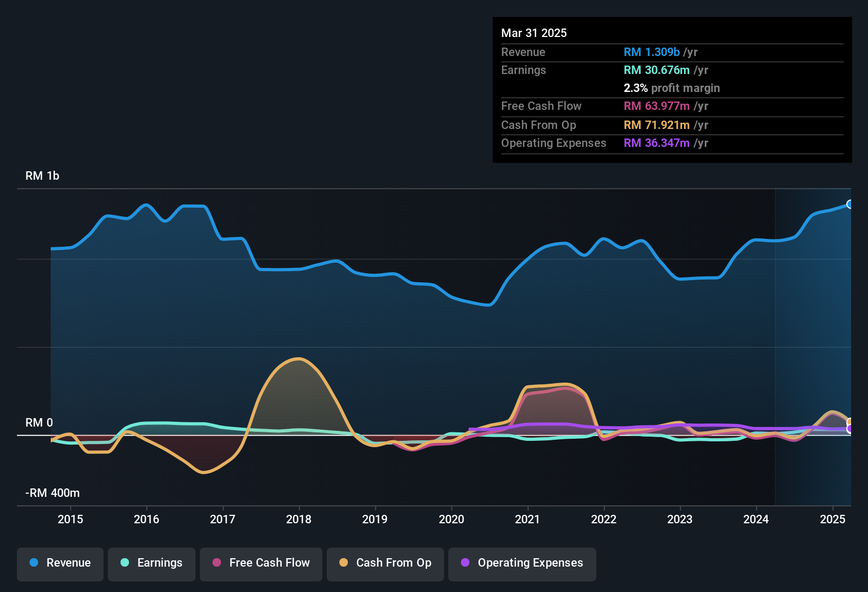Toggle Operating Expenses legend item

522,563
